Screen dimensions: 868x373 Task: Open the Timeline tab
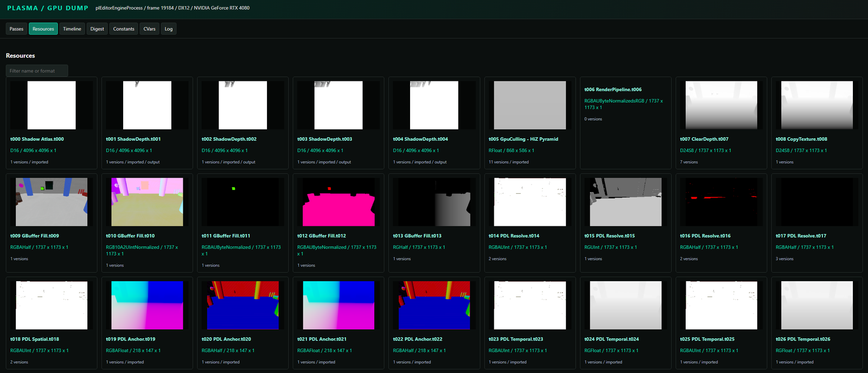pos(72,29)
